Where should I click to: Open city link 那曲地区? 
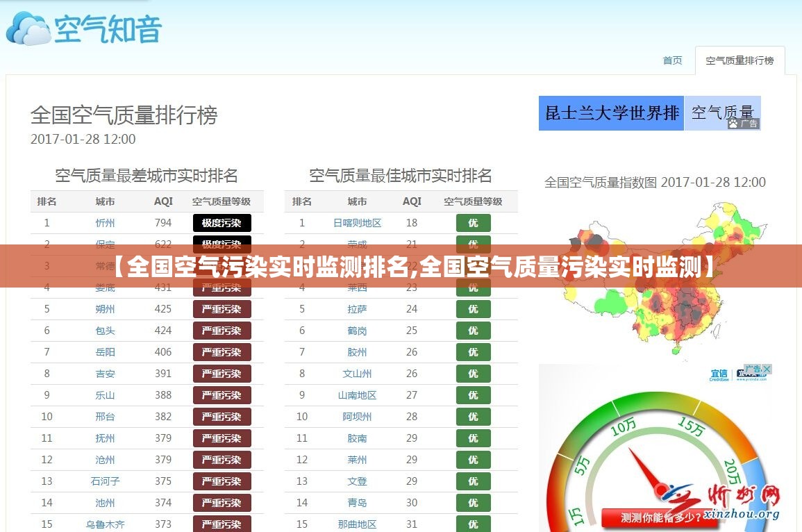357,524
